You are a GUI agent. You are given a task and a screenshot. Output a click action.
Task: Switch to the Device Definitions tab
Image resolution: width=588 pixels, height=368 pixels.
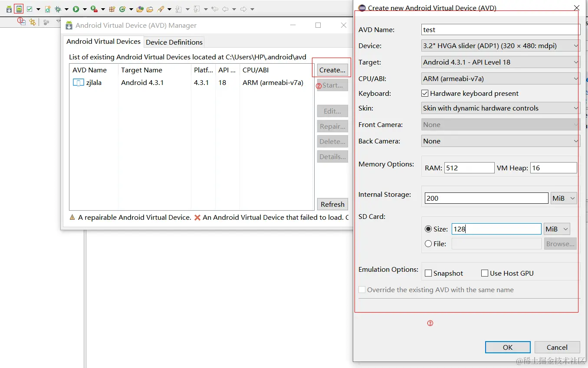(x=174, y=42)
